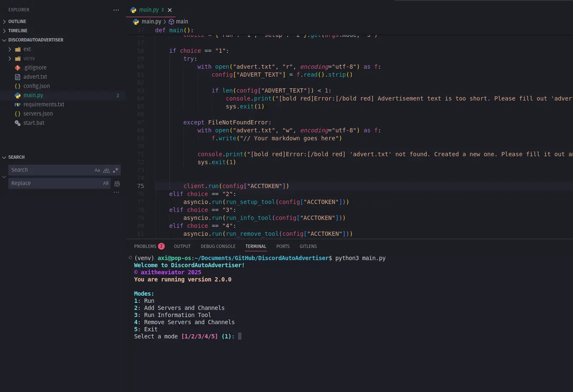573x392 pixels.
Task: Open Explorer views and more actions menu
Action: click(x=116, y=10)
